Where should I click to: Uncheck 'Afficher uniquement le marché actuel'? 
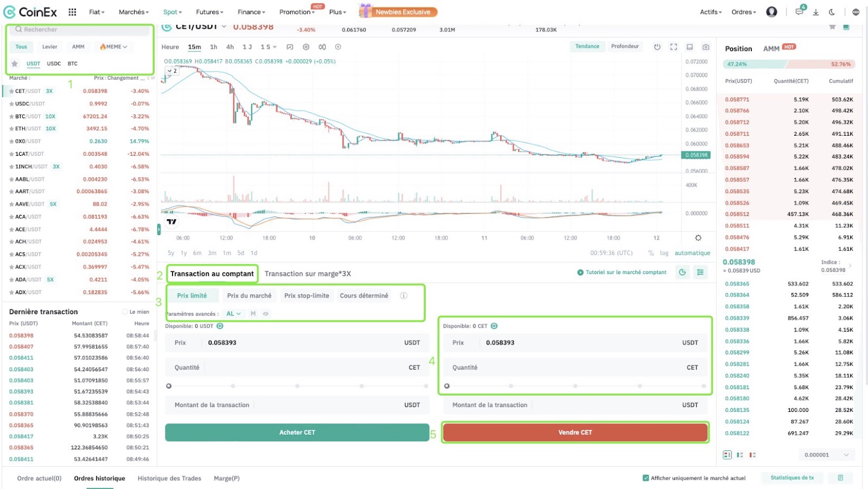646,478
